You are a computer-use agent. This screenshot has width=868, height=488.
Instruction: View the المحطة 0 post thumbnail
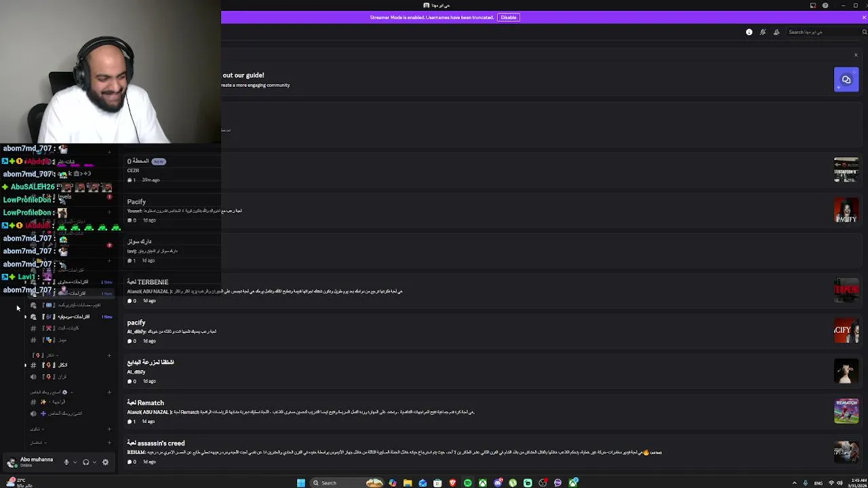[x=846, y=170]
